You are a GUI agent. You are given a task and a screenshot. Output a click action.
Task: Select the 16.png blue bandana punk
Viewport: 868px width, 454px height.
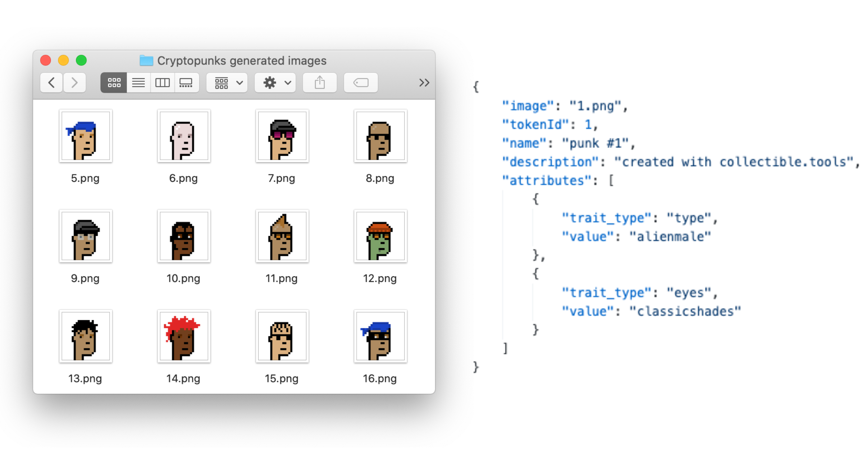tap(380, 336)
